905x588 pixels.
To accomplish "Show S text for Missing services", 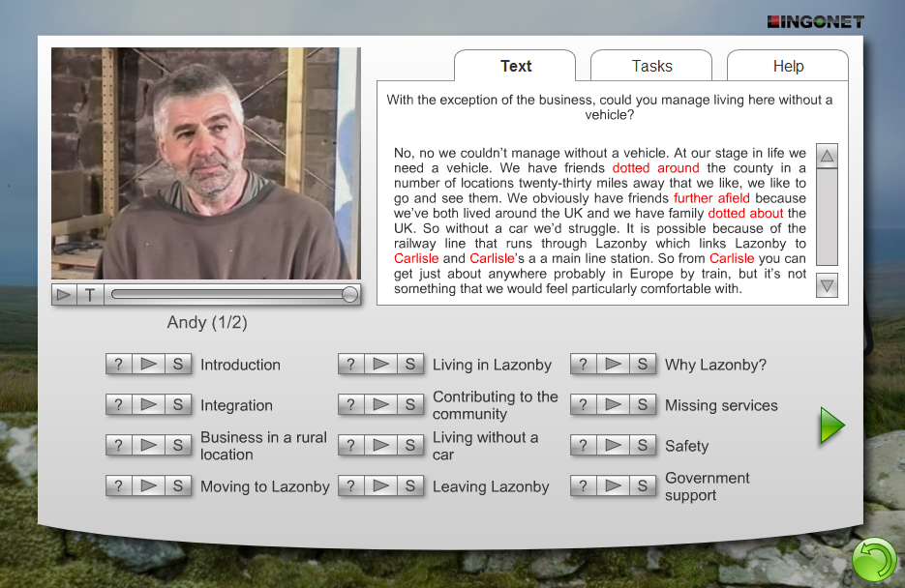I will [x=643, y=404].
